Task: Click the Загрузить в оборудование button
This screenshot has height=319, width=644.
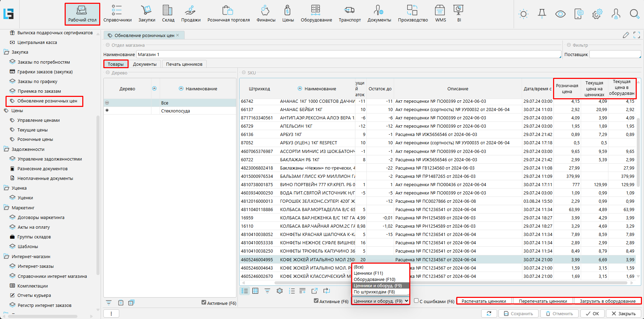Action: (x=607, y=301)
